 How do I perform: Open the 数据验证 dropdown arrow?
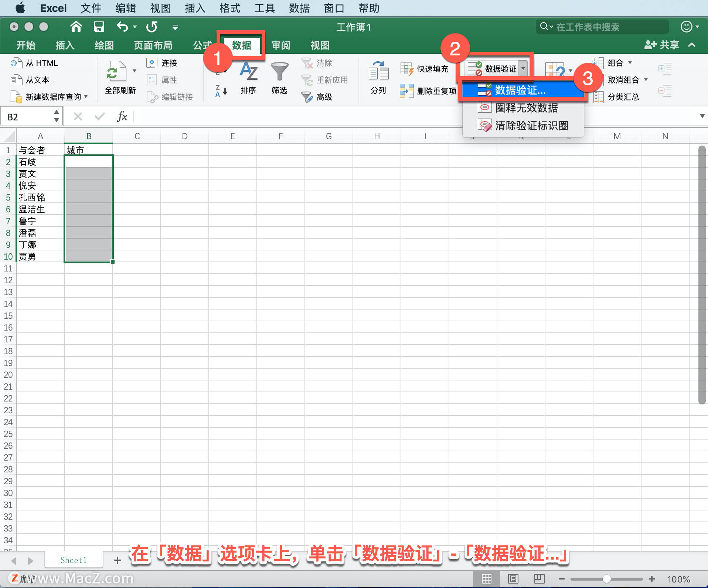pos(523,68)
